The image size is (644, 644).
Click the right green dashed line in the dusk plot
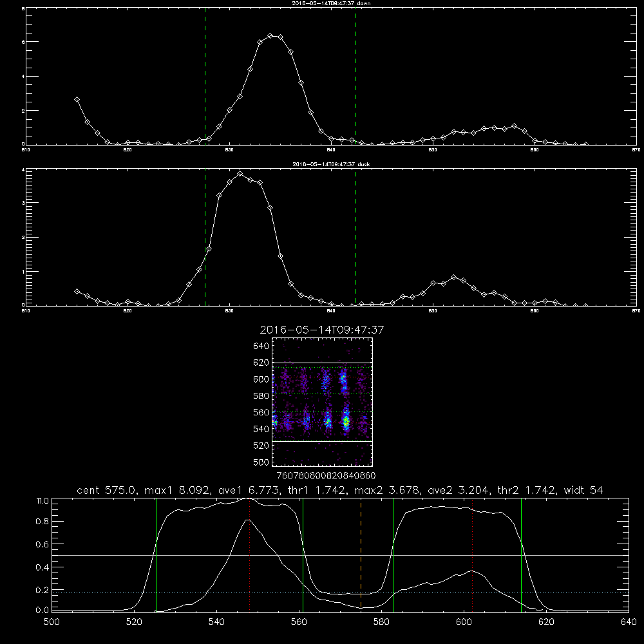pos(355,238)
